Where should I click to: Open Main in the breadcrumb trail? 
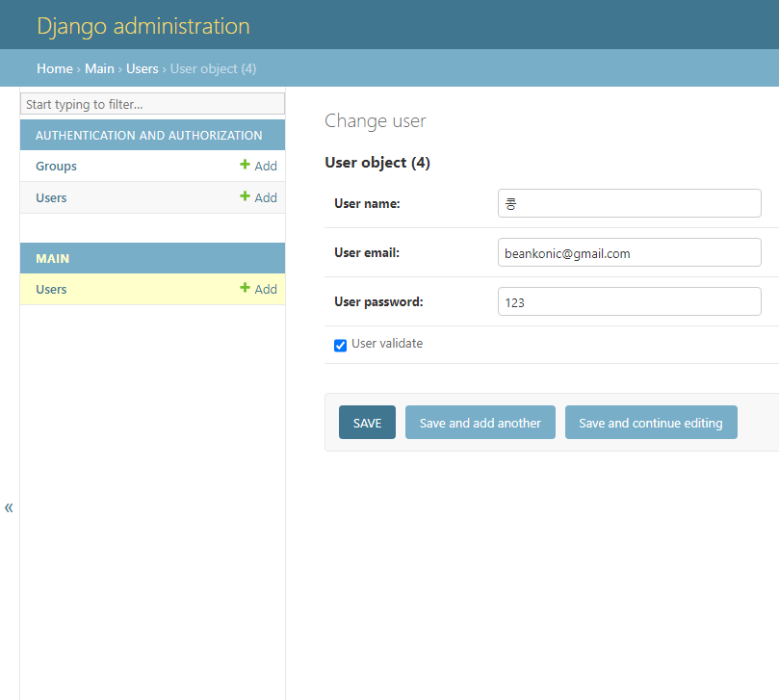(99, 68)
